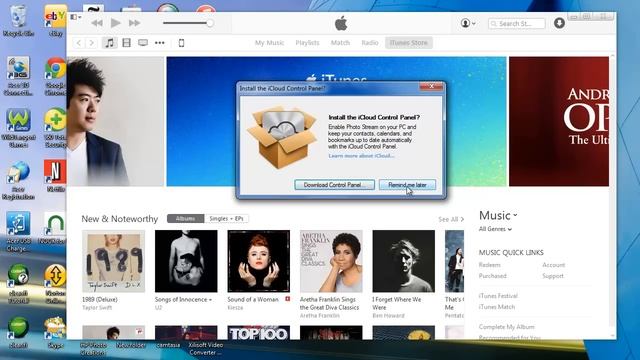Switch to the My Music tab
Viewport: 640px width, 360px height.
coord(269,43)
